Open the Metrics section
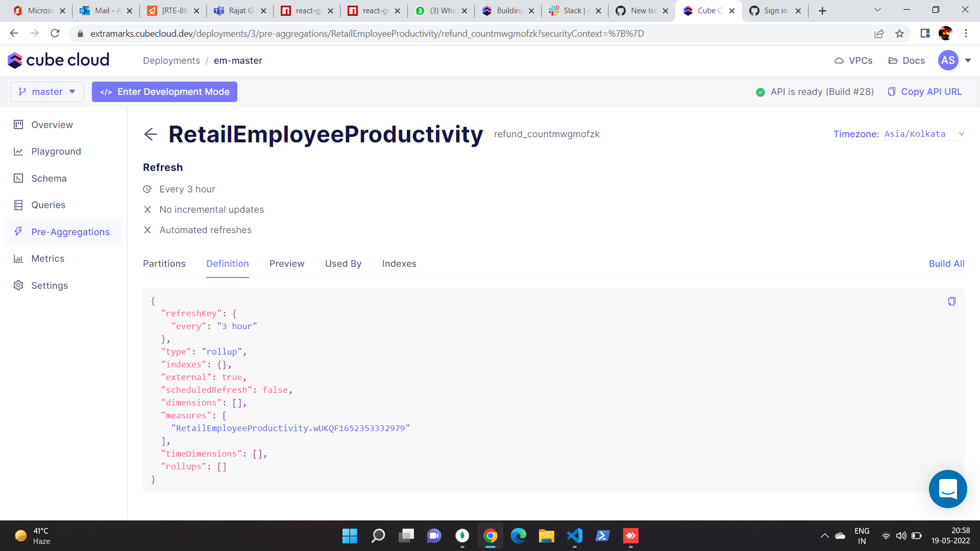The height and width of the screenshot is (551, 980). click(x=48, y=258)
